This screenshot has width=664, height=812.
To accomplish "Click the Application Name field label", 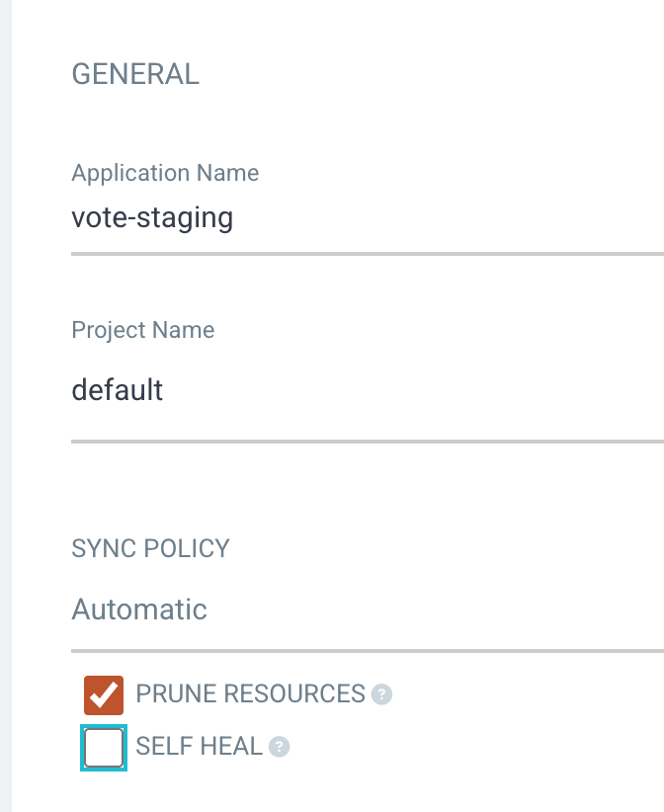I will tap(165, 173).
